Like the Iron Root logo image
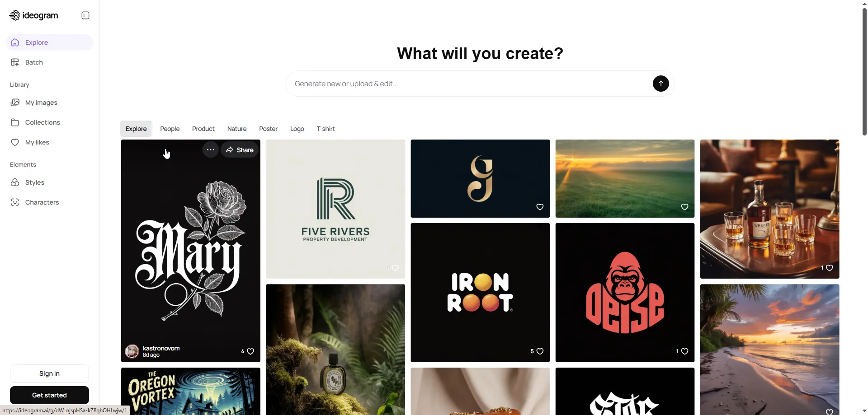This screenshot has width=868, height=415. [x=540, y=351]
